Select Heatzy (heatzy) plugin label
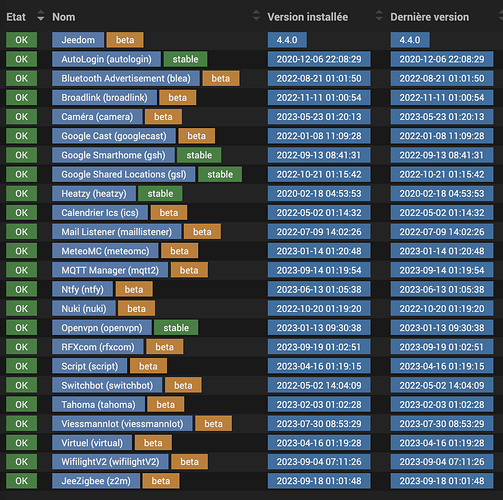Image resolution: width=503 pixels, height=500 pixels. tap(94, 194)
